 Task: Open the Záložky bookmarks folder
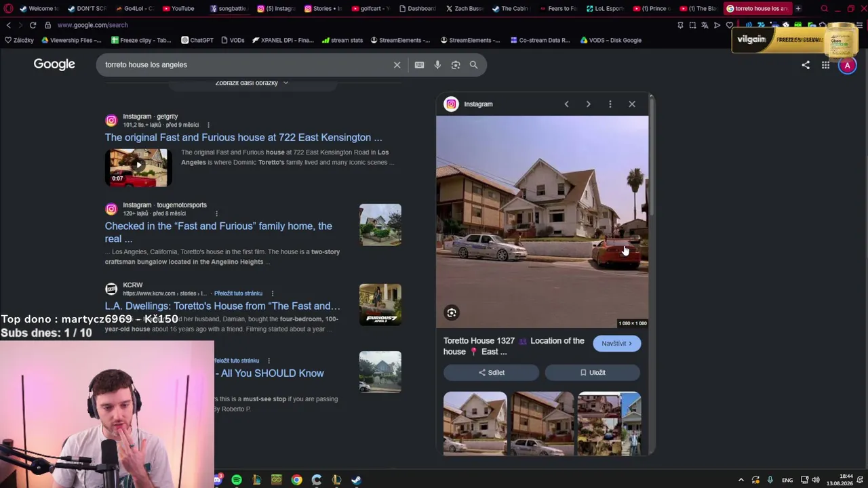click(19, 40)
